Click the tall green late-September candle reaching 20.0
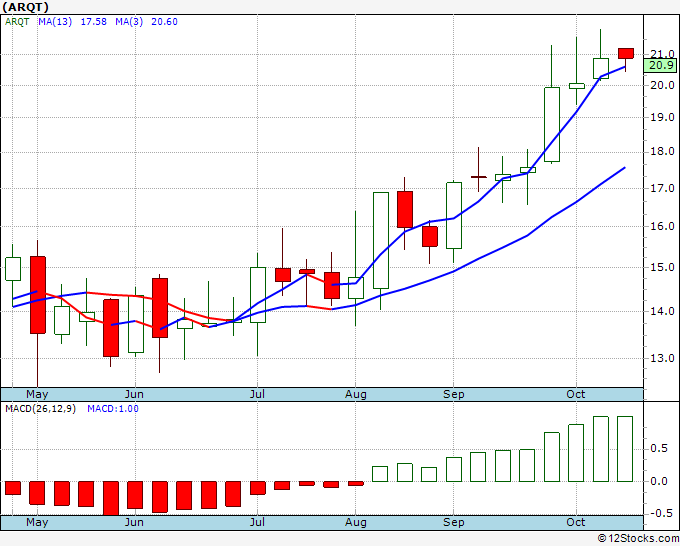680x546 pixels. (x=552, y=124)
